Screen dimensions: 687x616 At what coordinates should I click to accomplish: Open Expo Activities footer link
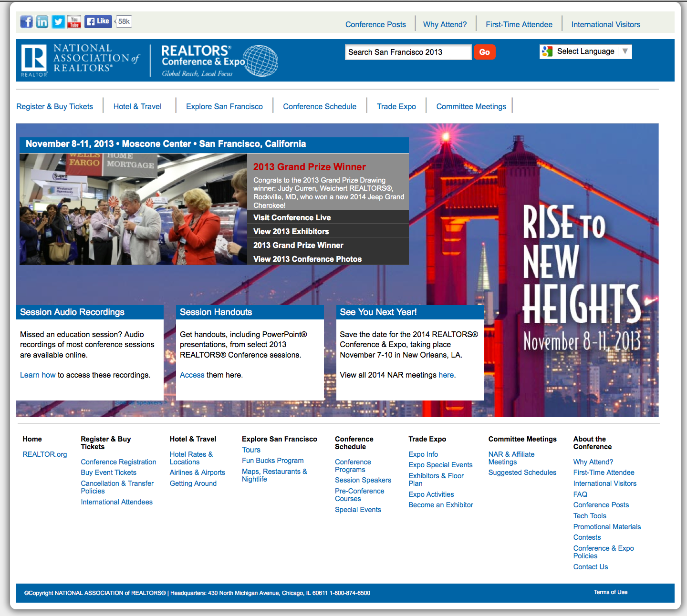tap(431, 494)
